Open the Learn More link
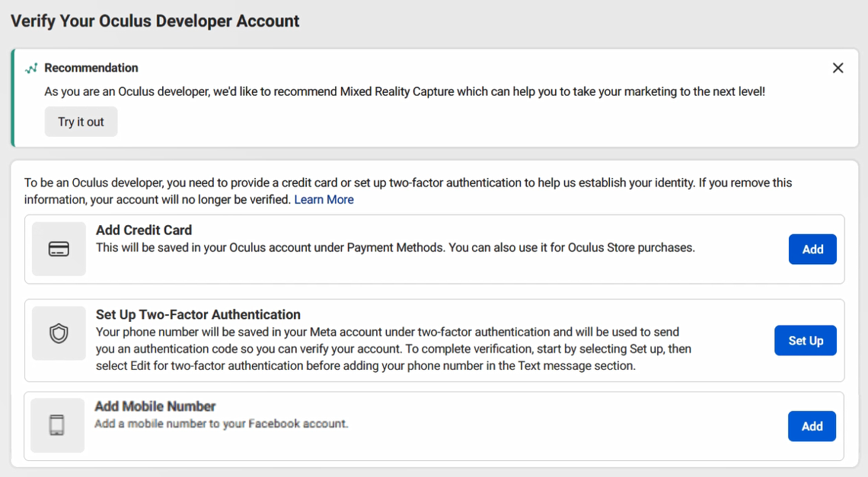The image size is (868, 477). pyautogui.click(x=324, y=200)
